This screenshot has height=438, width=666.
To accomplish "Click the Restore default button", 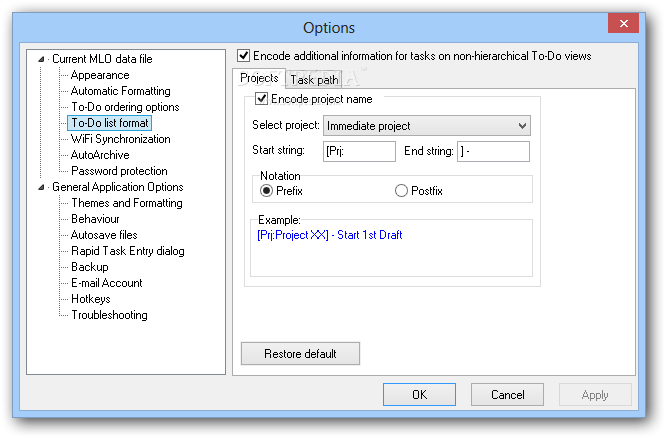I will 300,354.
